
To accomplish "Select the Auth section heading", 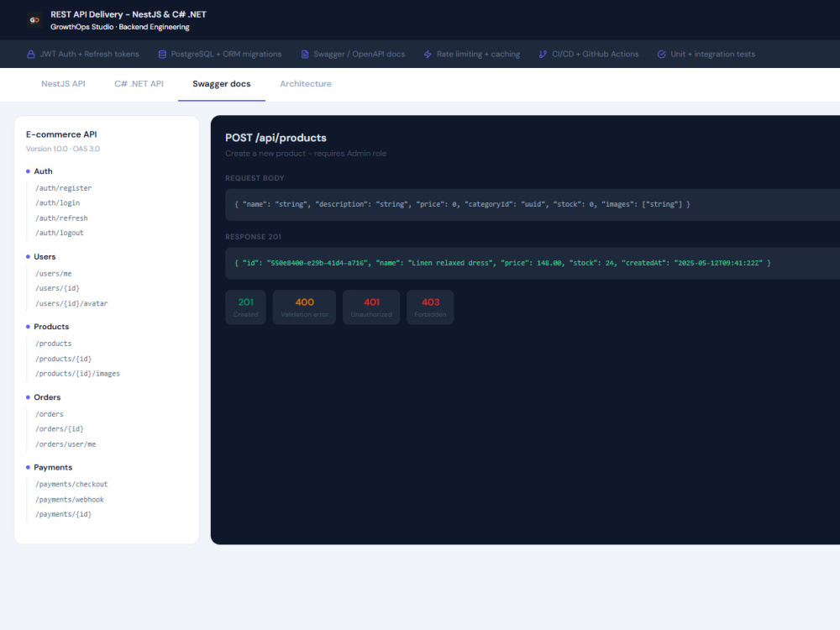I will coord(43,171).
